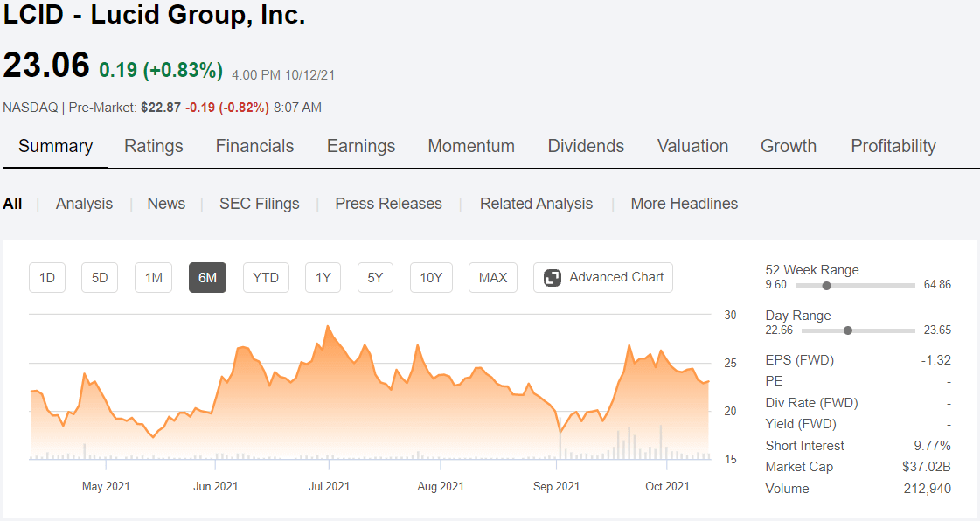Open Related Analysis headlines
Viewport: 980px width, 521px height.
pos(536,204)
